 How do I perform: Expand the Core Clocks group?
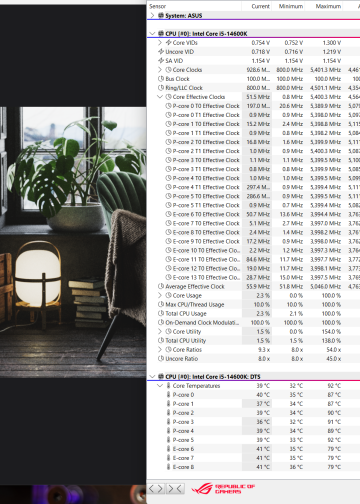(x=160, y=70)
